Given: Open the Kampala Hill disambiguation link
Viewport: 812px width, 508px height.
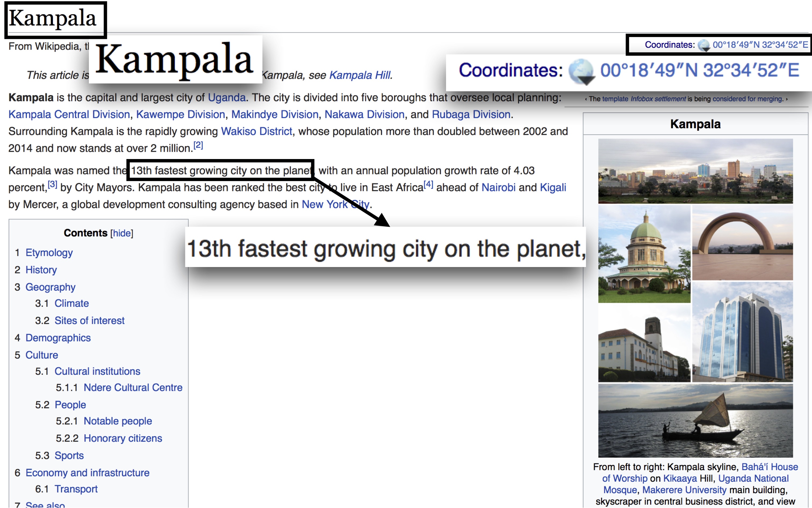Looking at the screenshot, I should pos(360,75).
